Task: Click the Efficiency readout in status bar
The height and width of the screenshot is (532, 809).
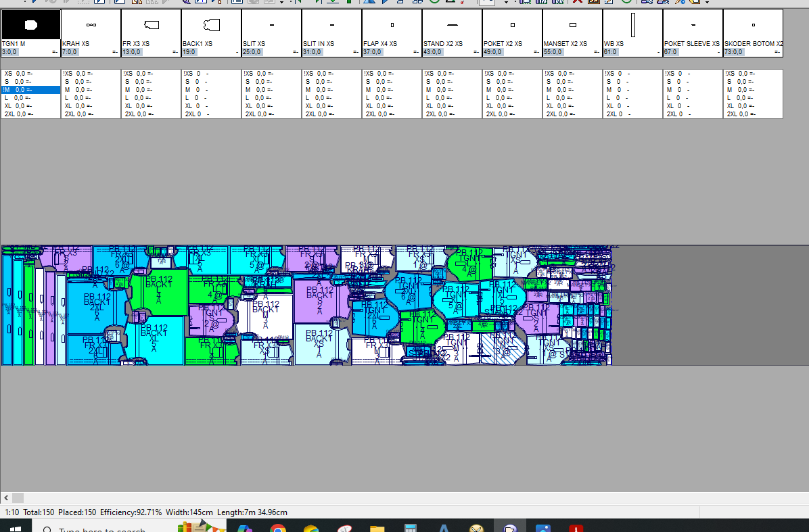Action: 131,512
